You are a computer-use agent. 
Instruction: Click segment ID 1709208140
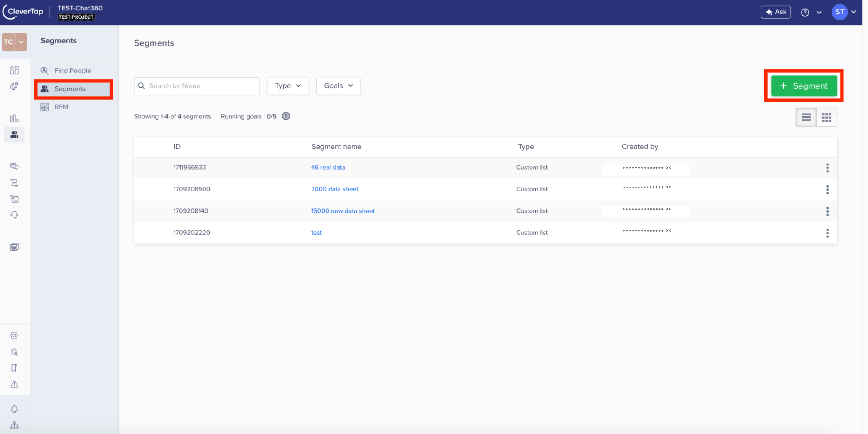191,211
